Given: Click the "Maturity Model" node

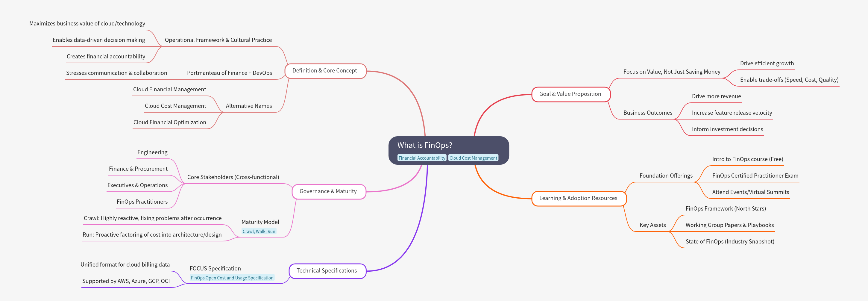Looking at the screenshot, I should [260, 222].
